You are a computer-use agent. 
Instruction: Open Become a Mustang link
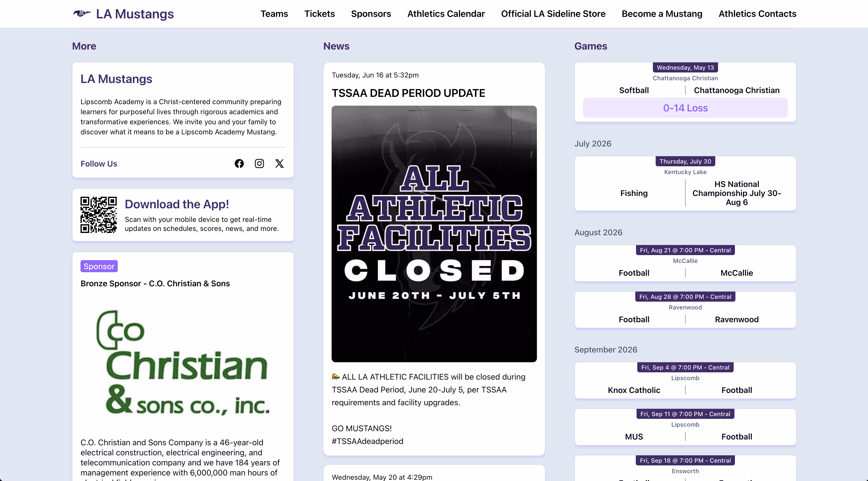(662, 14)
